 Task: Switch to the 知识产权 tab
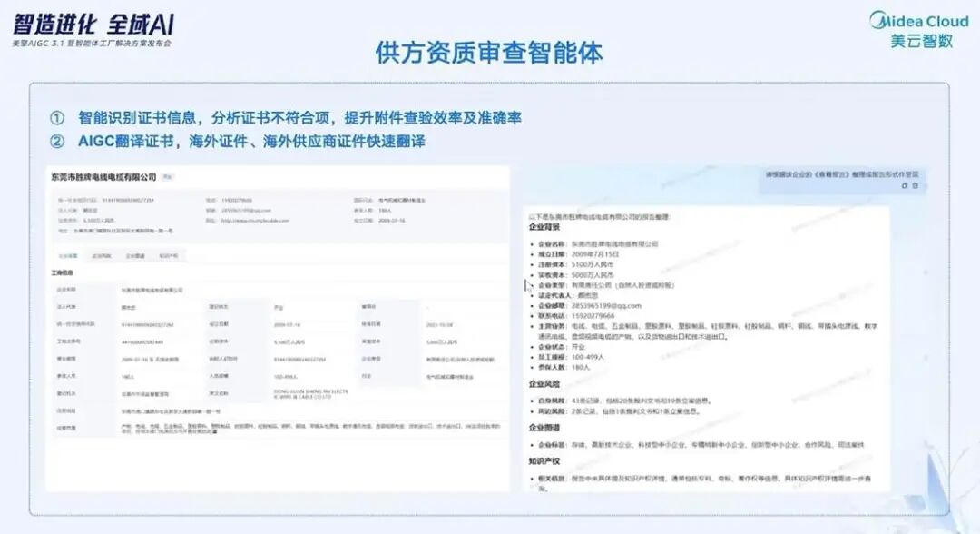168,256
